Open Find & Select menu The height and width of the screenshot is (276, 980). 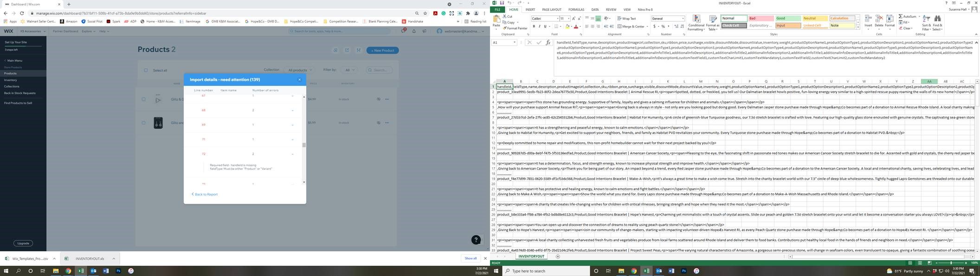pyautogui.click(x=937, y=23)
